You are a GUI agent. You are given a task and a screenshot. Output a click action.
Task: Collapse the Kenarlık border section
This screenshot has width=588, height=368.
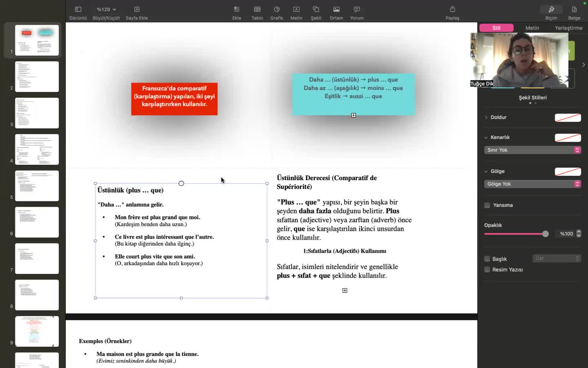486,137
